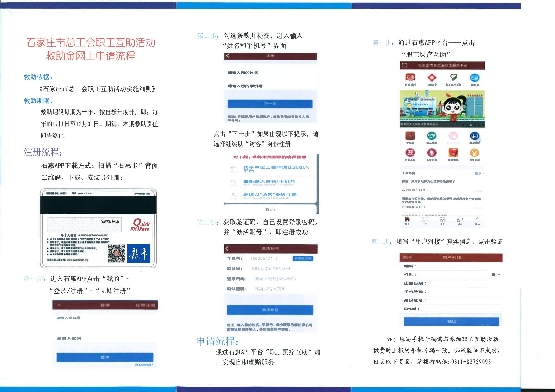
Task: Tap the chat bubble messages icon
Action: [460, 219]
